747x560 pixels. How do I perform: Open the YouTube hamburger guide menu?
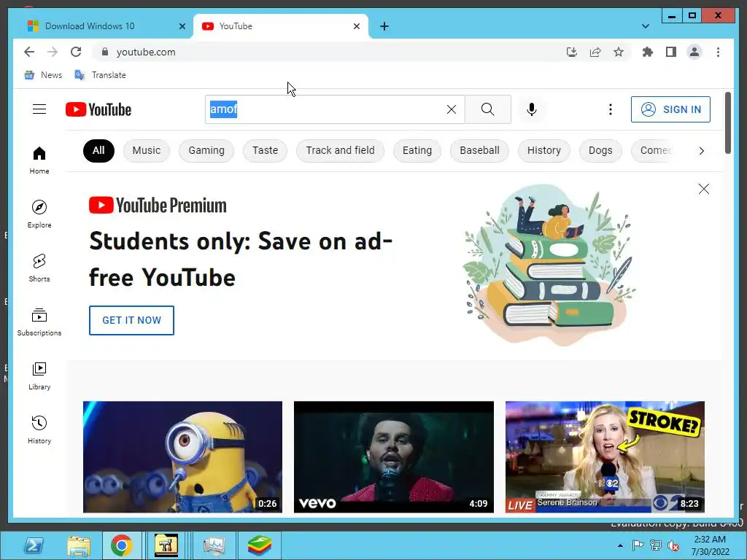(39, 109)
